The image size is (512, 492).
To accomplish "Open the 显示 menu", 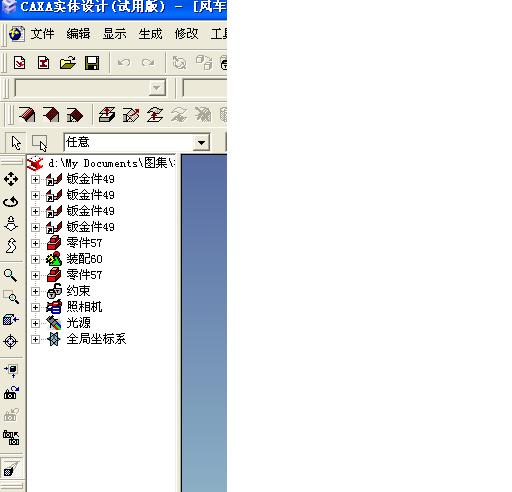I will [x=114, y=34].
